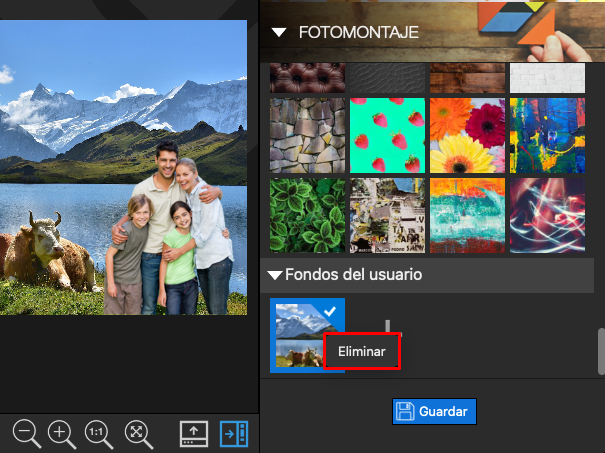Click the upload/export image icon
Viewport: 605px width, 453px height.
click(194, 434)
